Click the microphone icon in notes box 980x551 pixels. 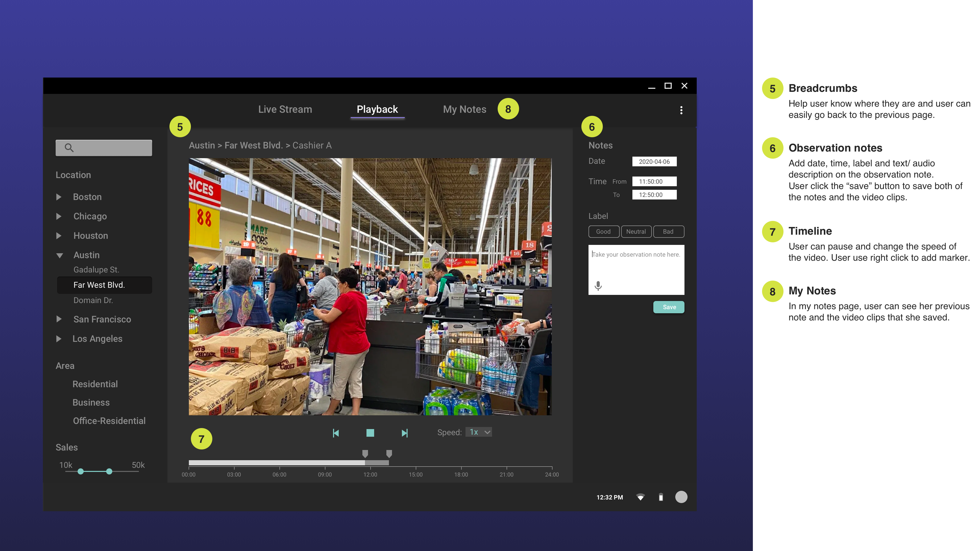click(598, 286)
